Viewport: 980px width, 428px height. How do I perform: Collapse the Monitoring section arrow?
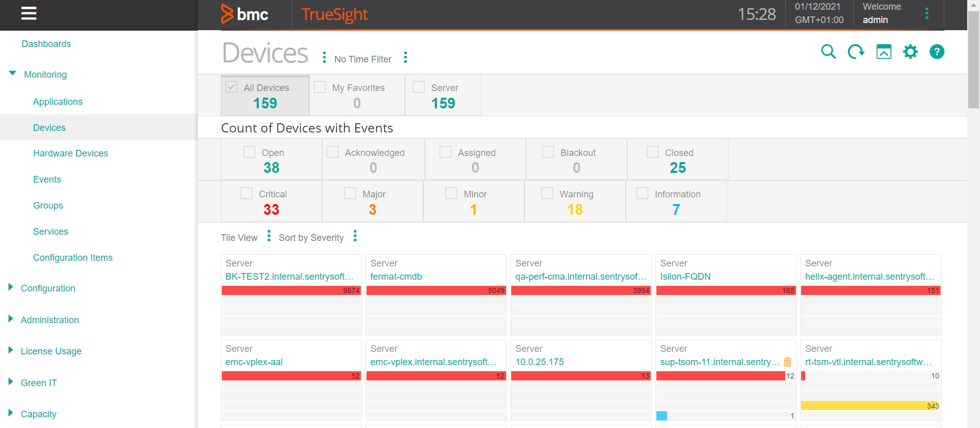coord(13,74)
